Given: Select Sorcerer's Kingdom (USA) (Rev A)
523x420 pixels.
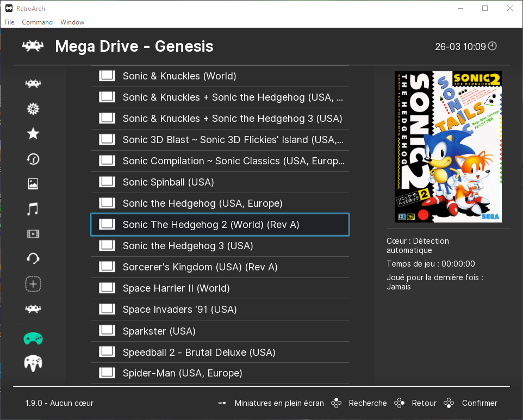Looking at the screenshot, I should point(220,267).
